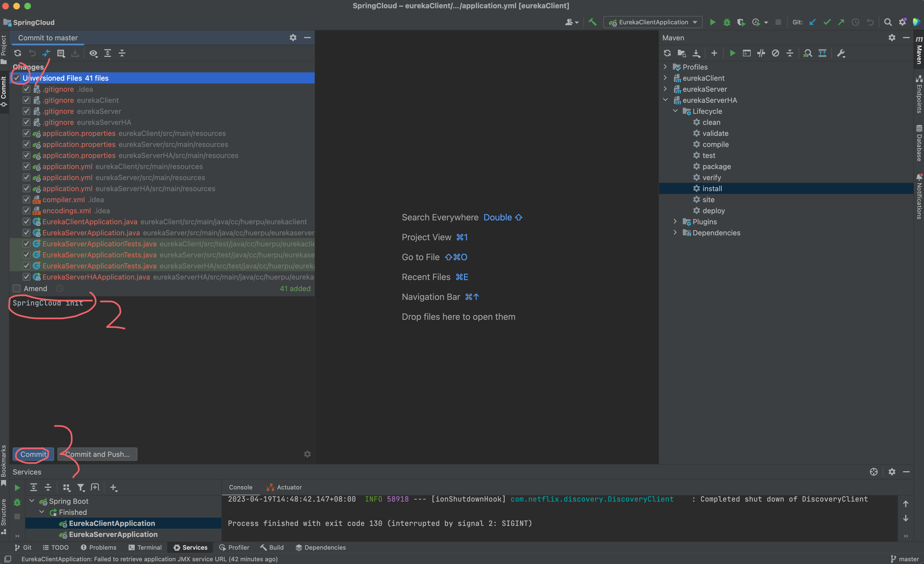Image resolution: width=924 pixels, height=564 pixels.
Task: Click the green Run icon in main toolbar
Action: pos(713,22)
